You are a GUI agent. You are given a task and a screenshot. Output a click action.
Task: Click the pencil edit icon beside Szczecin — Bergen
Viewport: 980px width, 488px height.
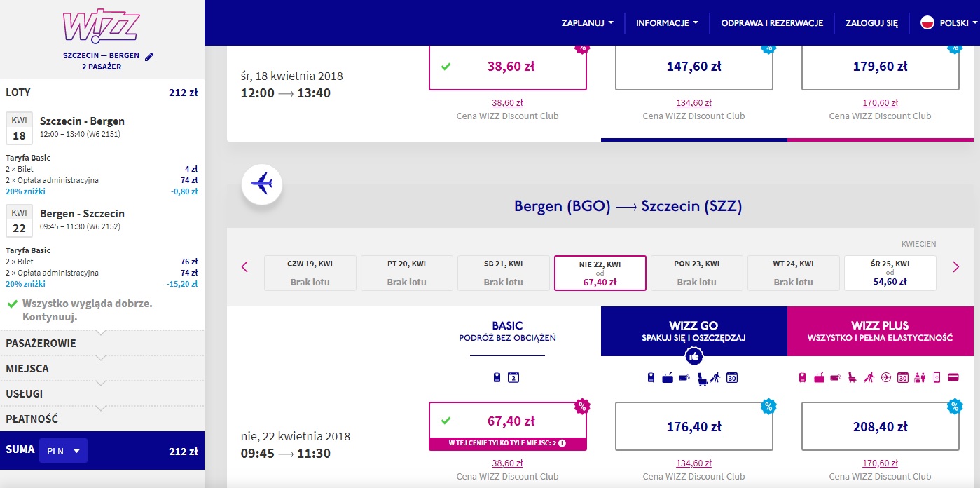pos(149,56)
